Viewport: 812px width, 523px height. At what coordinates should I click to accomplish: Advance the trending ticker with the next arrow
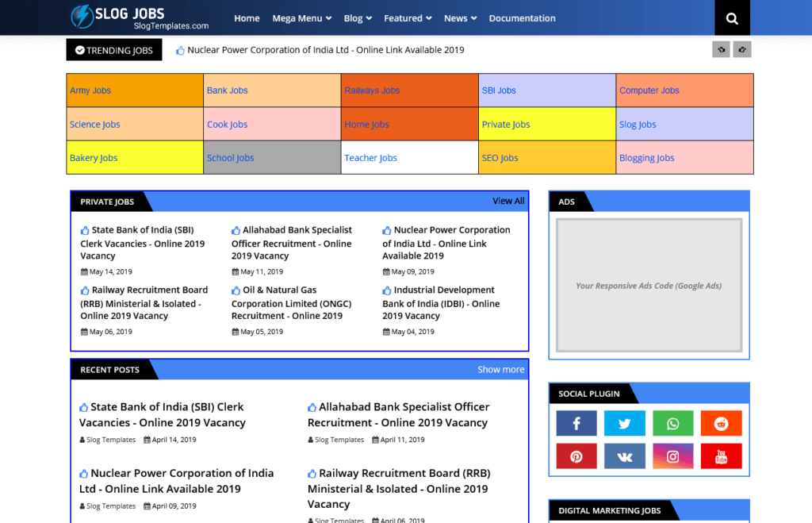pos(742,49)
